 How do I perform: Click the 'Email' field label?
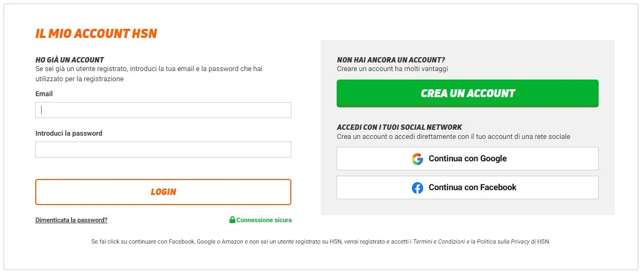[x=44, y=94]
